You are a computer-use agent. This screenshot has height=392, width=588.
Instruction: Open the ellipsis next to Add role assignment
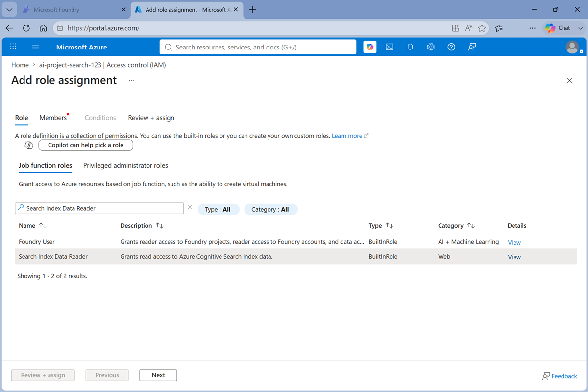(x=131, y=81)
